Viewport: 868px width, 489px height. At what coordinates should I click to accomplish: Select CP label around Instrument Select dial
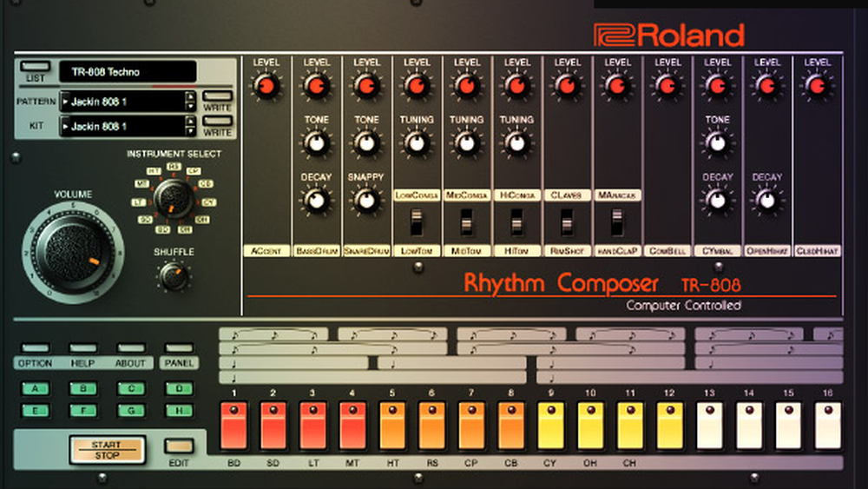(x=194, y=171)
